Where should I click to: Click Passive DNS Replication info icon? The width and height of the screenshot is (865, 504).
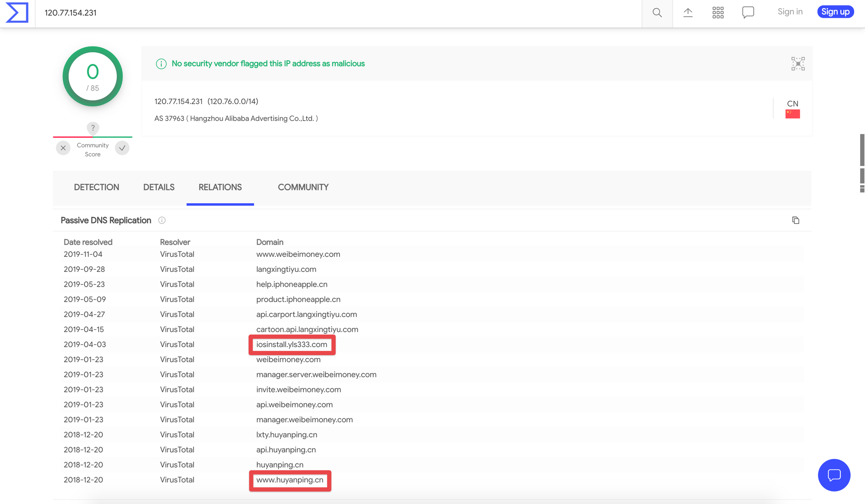(162, 220)
